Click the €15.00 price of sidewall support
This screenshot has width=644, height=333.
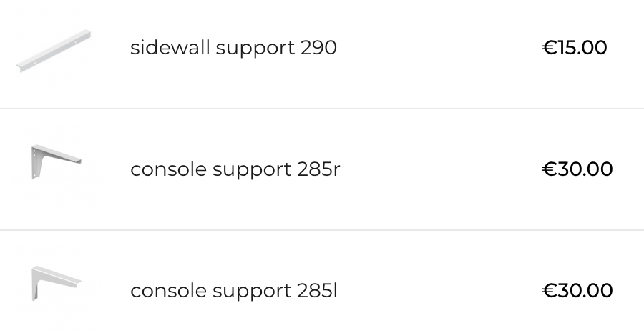(575, 48)
